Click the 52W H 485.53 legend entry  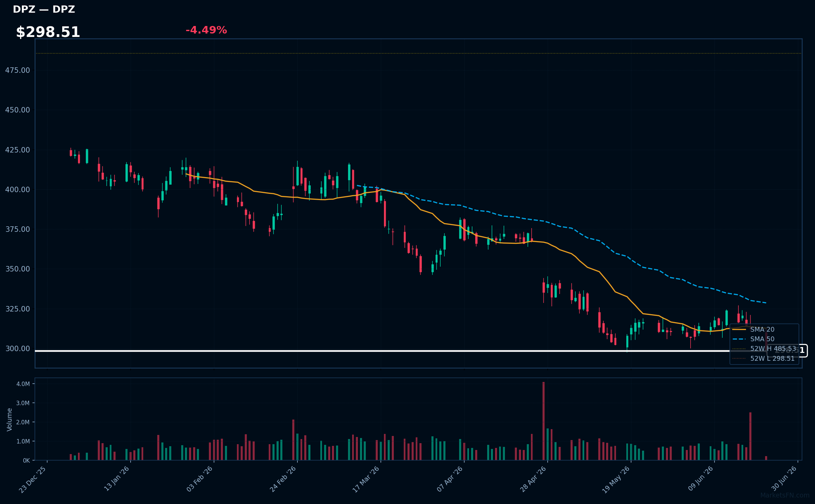pos(764,349)
